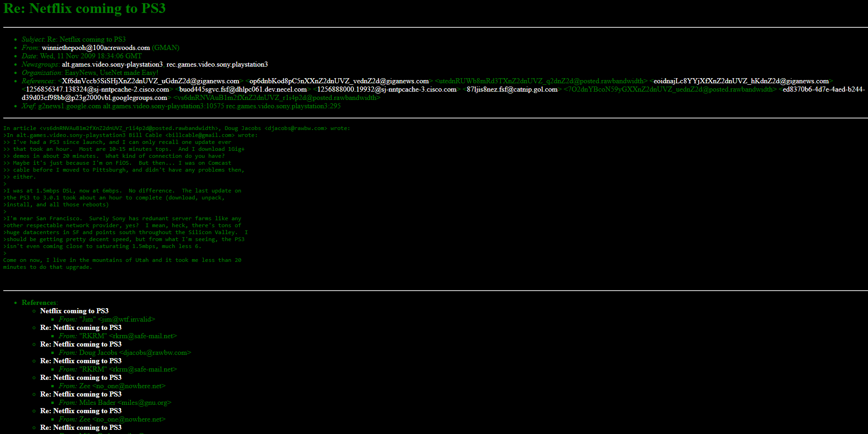Open the winniethepooh@100acrewoods.com sender link
This screenshot has height=434, width=868.
[x=96, y=48]
